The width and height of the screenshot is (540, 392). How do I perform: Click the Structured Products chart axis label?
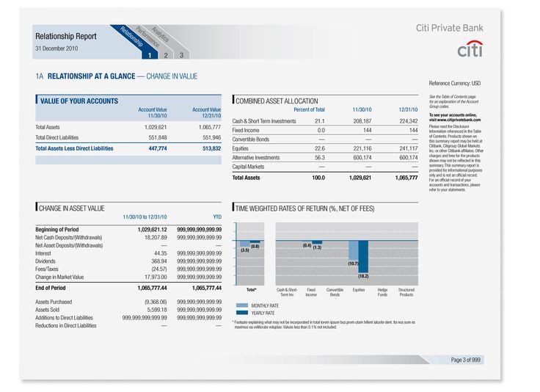(x=406, y=292)
